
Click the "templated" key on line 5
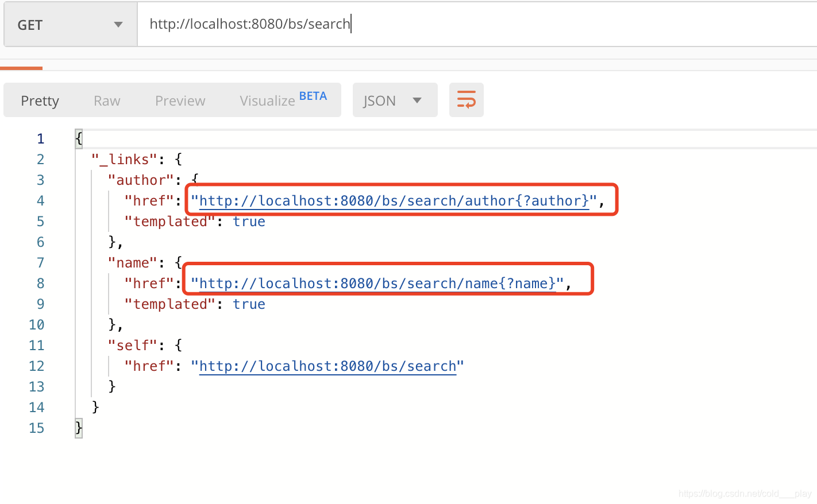tap(170, 222)
